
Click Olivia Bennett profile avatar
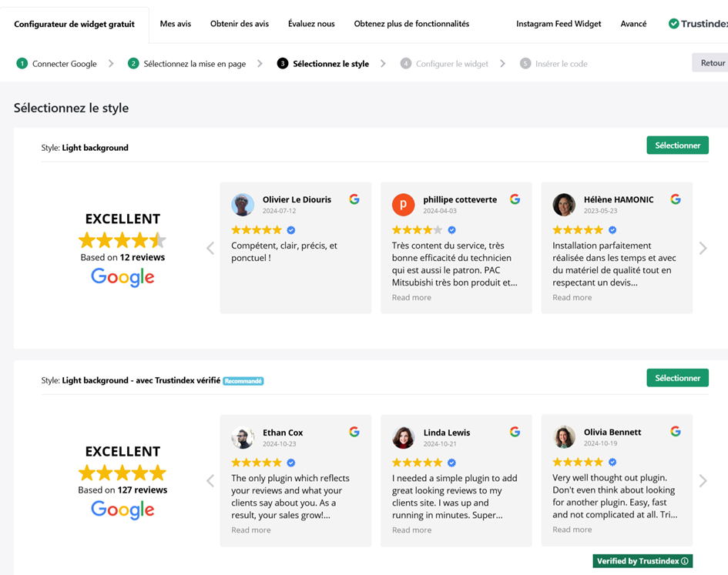(x=564, y=437)
